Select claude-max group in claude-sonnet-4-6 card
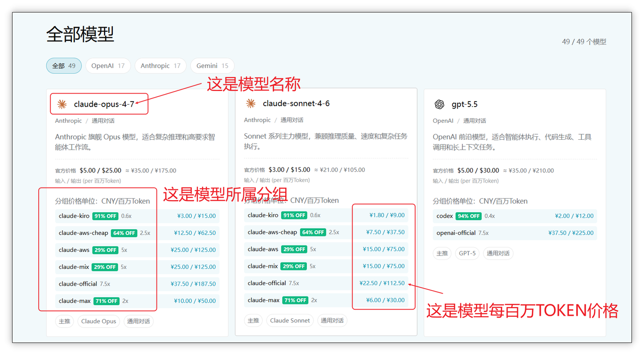 click(x=326, y=300)
